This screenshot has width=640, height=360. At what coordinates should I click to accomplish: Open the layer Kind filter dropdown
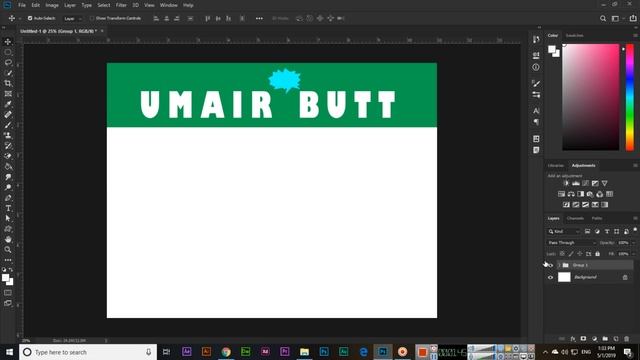(x=564, y=231)
